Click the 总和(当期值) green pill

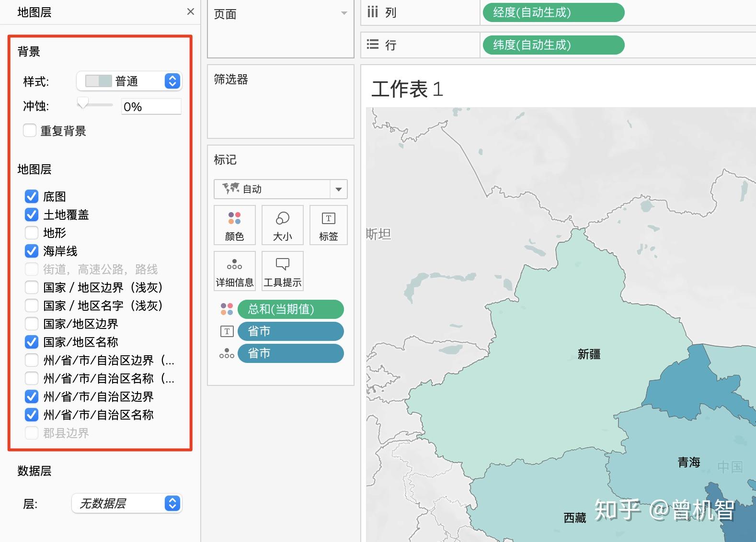[x=291, y=309]
